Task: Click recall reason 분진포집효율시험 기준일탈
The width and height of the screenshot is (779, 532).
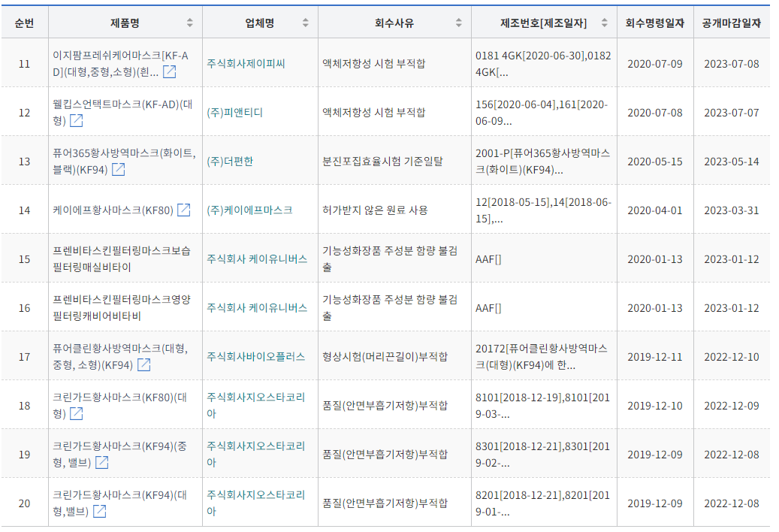Action: pyautogui.click(x=382, y=162)
